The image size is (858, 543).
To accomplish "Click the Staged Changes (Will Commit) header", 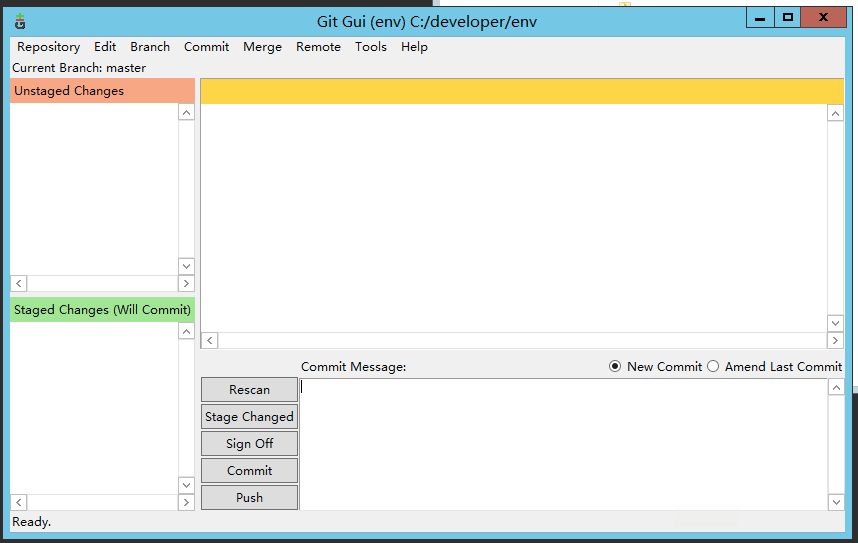I will pyautogui.click(x=102, y=310).
